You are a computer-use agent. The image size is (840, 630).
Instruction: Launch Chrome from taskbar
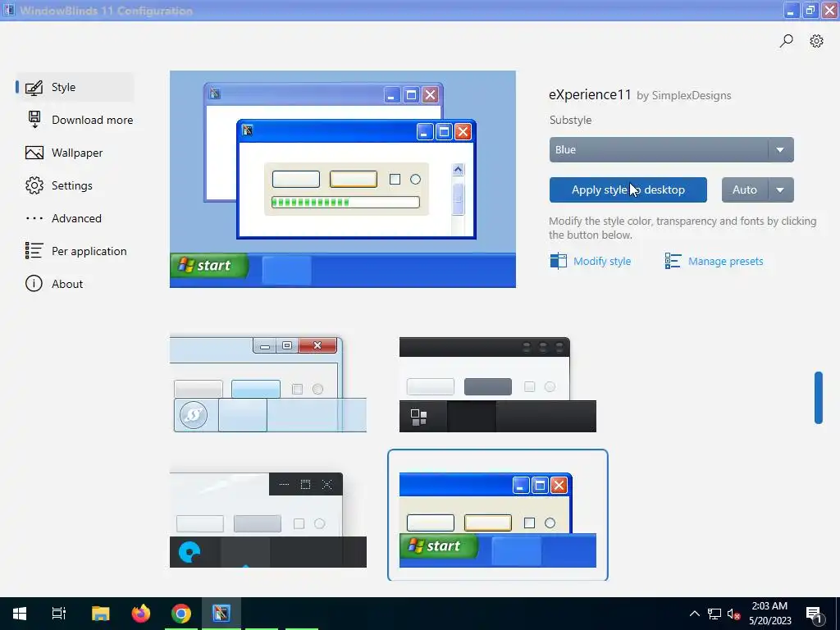click(181, 614)
